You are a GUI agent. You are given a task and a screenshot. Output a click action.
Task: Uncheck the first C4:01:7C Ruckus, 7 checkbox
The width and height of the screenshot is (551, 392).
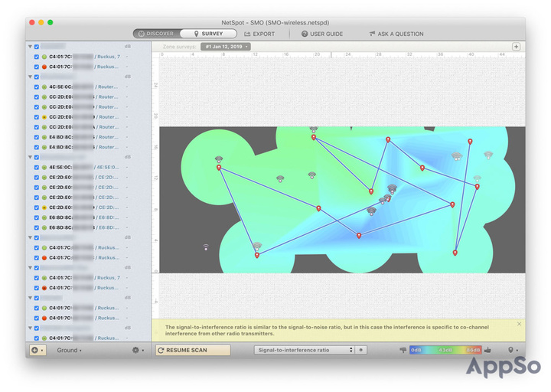click(x=37, y=57)
